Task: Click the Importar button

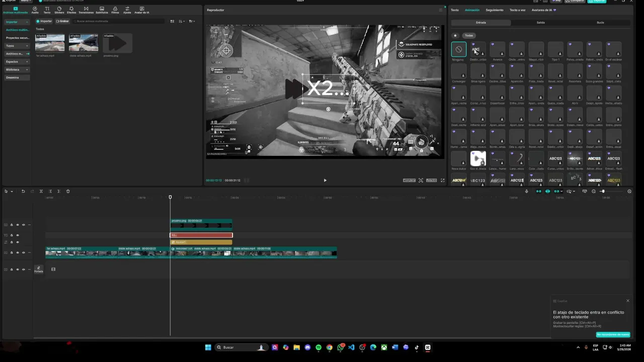Action: click(x=44, y=21)
